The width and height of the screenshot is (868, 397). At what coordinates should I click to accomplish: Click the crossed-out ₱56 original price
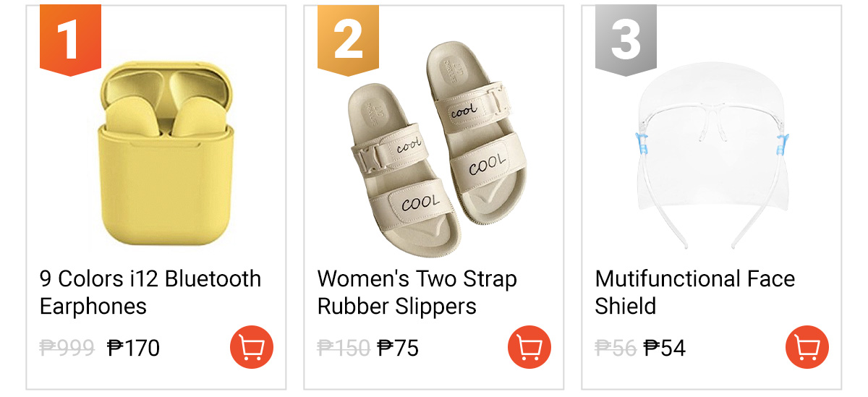pyautogui.click(x=615, y=349)
